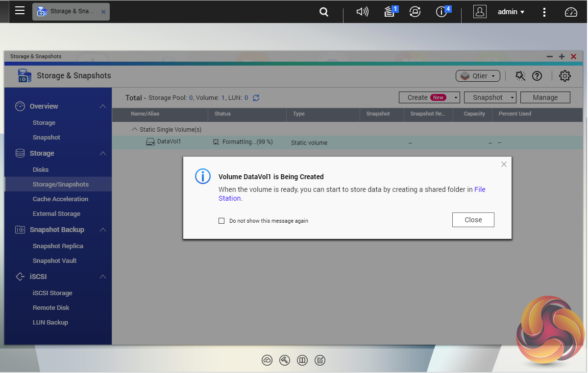Click the iSCSI icon in sidebar

coord(20,277)
